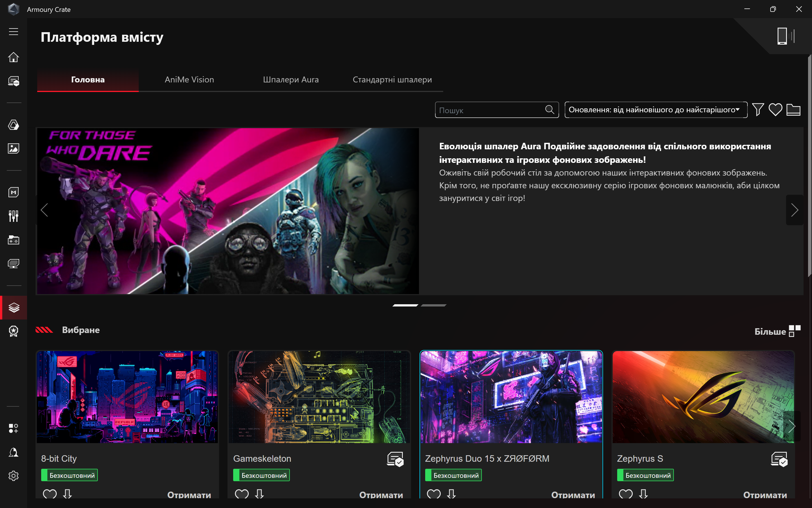This screenshot has width=812, height=508.
Task: Select the Content Platform layers icon
Action: click(14, 307)
